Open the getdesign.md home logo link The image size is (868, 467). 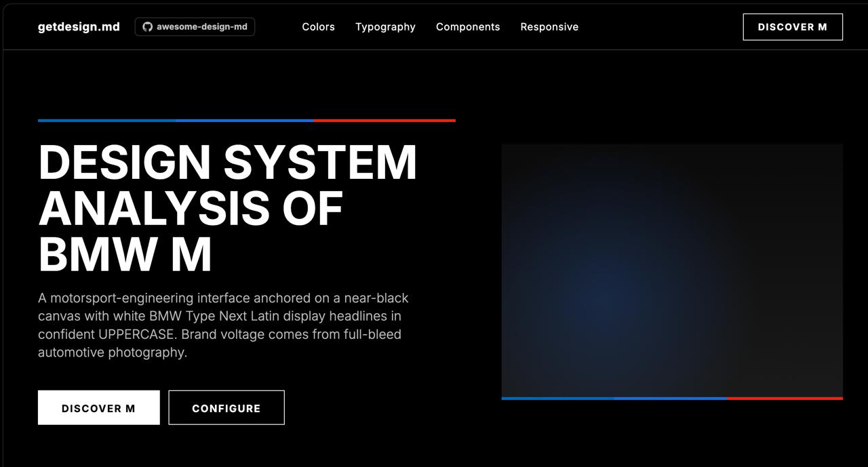[79, 27]
